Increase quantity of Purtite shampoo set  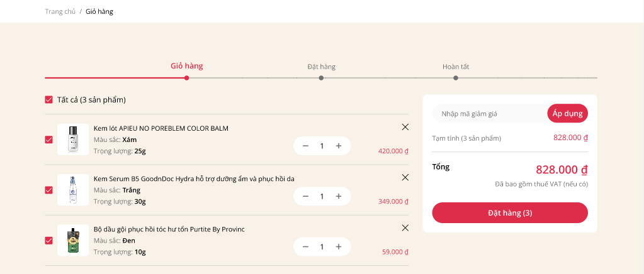tap(339, 246)
